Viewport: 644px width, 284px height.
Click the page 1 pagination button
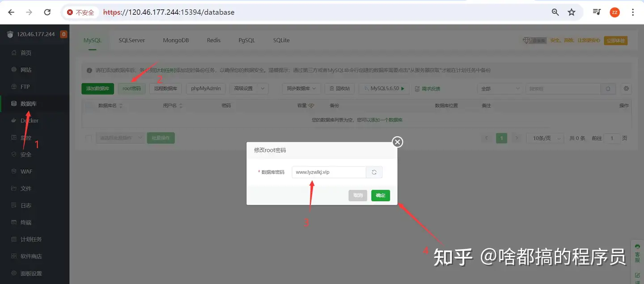point(501,138)
